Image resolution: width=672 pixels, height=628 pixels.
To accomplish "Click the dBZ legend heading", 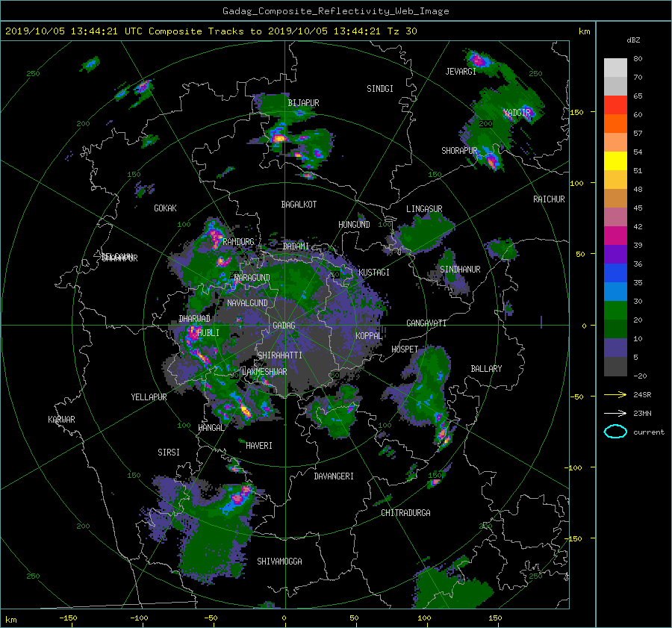I will [x=633, y=40].
